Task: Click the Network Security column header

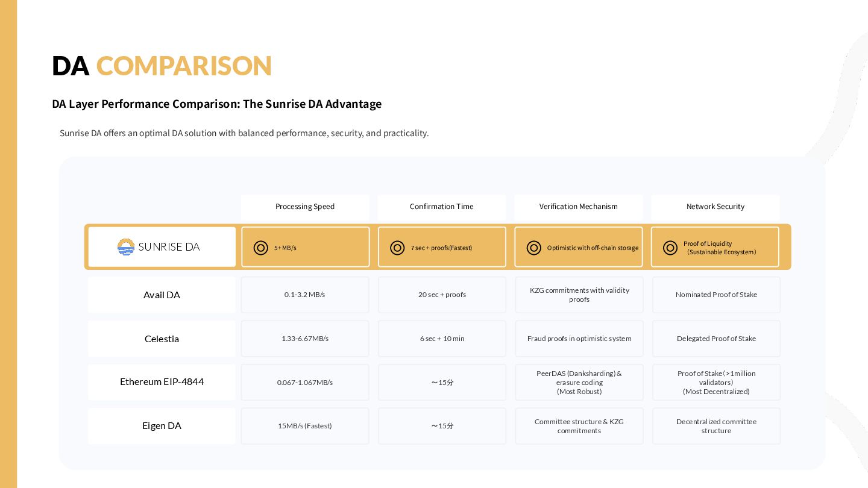Action: coord(715,207)
